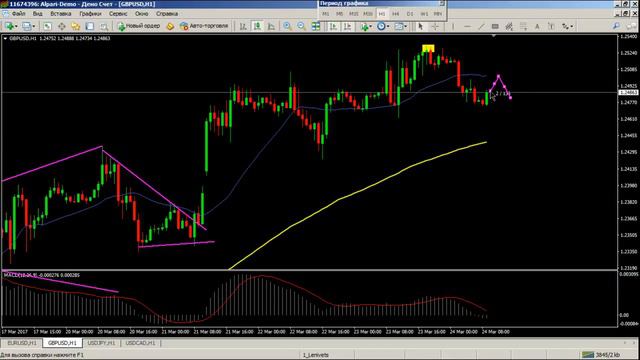This screenshot has width=640, height=360.
Task: Pick the trendline drawing tool
Action: point(481,26)
